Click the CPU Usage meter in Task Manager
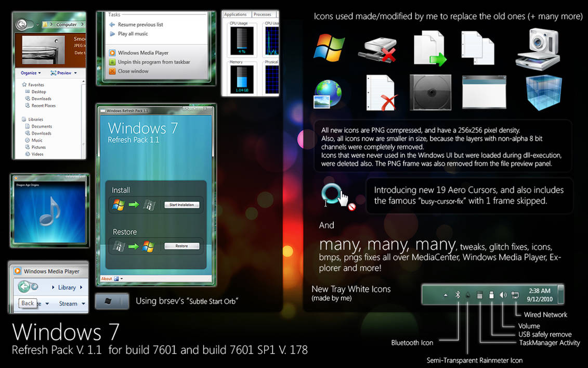The height and width of the screenshot is (368, 588). (x=241, y=39)
